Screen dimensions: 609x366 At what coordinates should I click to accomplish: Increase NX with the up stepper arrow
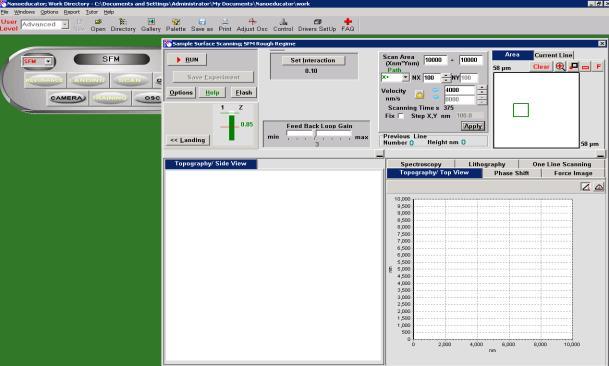[x=446, y=75]
